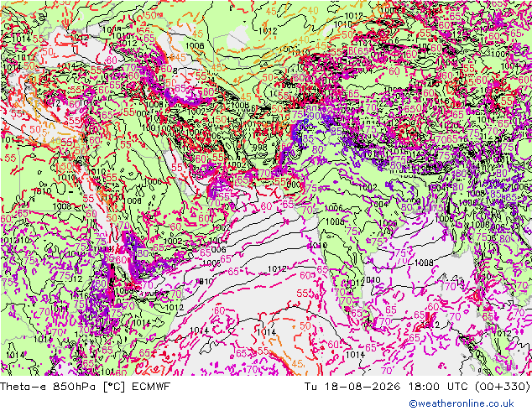532x411 pixels.
Task: Click the ECMWF model name text
Action: (151, 386)
